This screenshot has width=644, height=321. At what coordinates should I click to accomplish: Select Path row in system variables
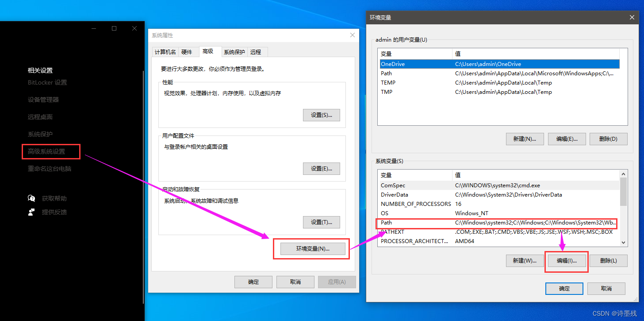pos(499,223)
